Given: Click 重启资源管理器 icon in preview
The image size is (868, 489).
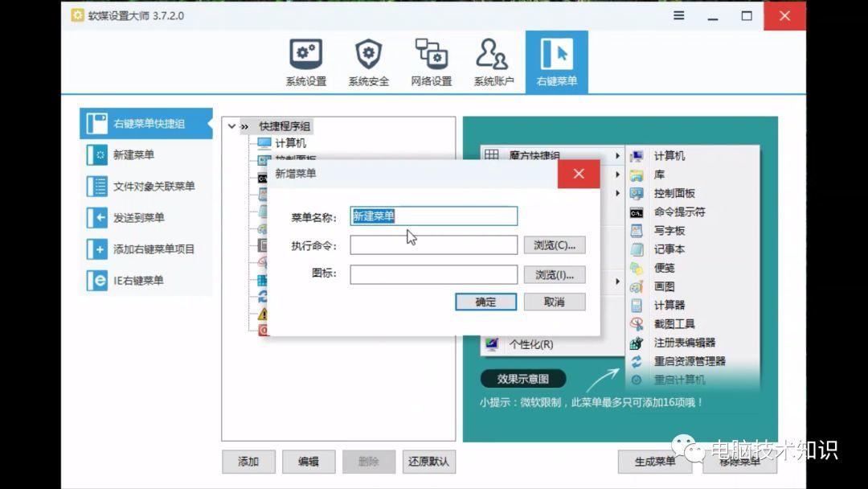Looking at the screenshot, I should [637, 362].
